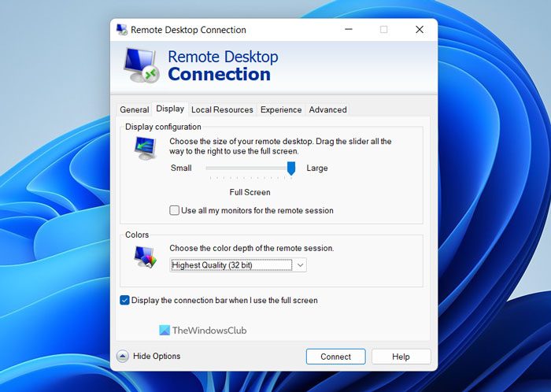The image size is (551, 392).
Task: Click the TheWindowsClub logo icon
Action: (x=165, y=330)
